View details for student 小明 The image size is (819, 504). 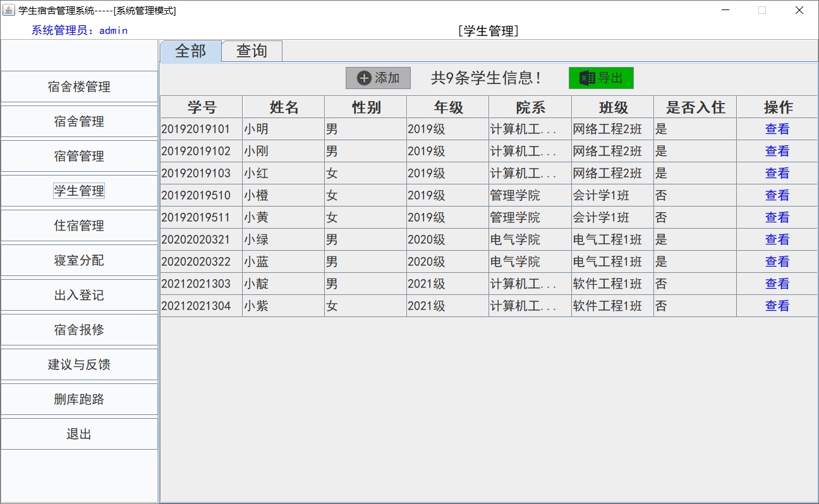click(x=777, y=129)
